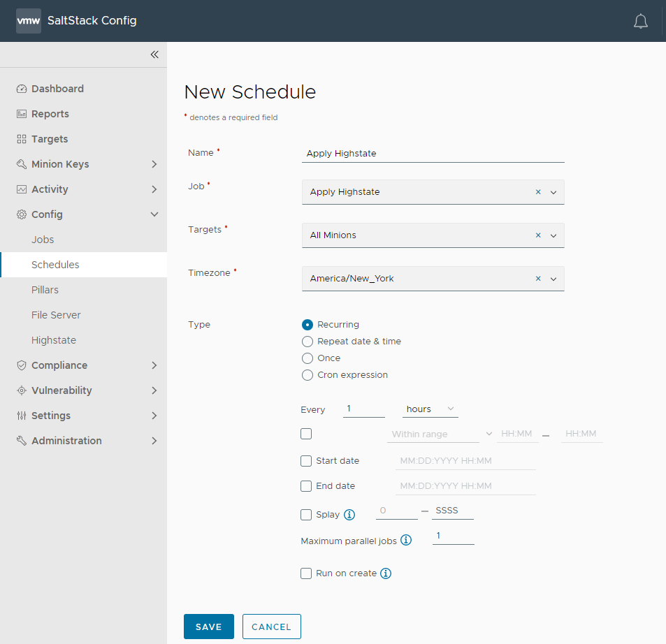Clear the Job field with the x icon
This screenshot has height=644, width=666.
click(x=538, y=192)
